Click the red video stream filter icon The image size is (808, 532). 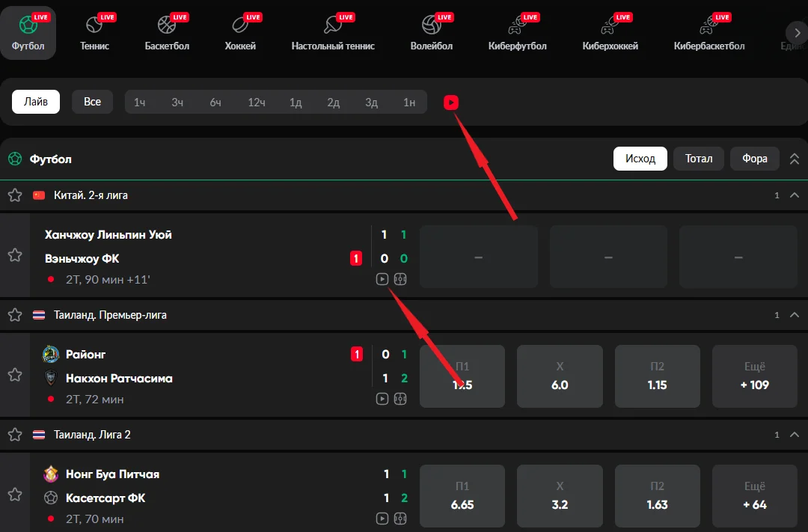pyautogui.click(x=450, y=103)
